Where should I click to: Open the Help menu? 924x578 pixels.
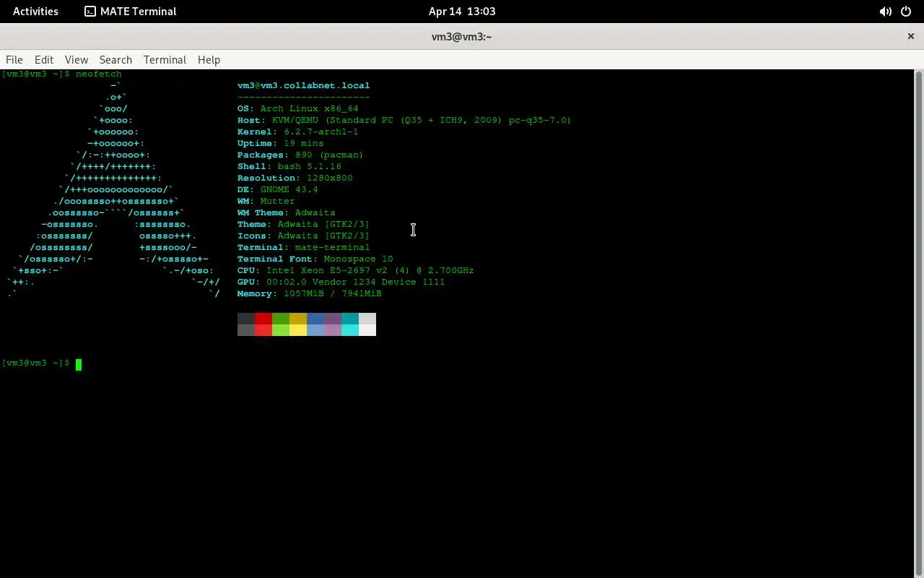point(209,60)
